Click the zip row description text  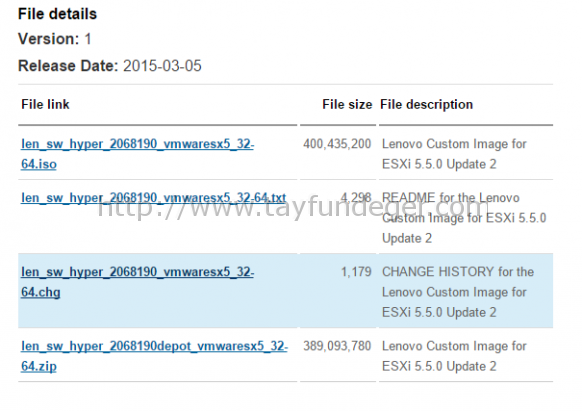point(454,356)
